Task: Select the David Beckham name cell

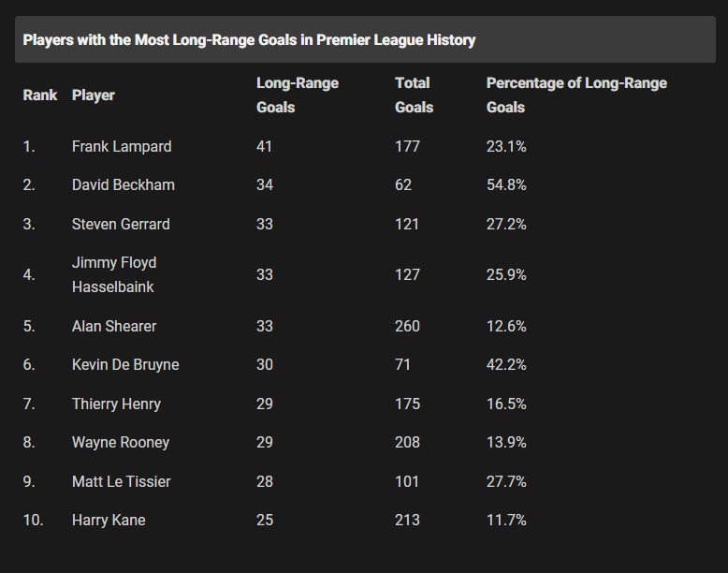Action: (123, 185)
